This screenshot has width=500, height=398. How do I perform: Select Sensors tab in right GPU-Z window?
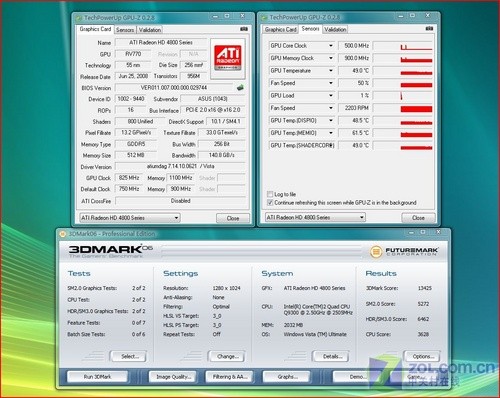point(310,29)
